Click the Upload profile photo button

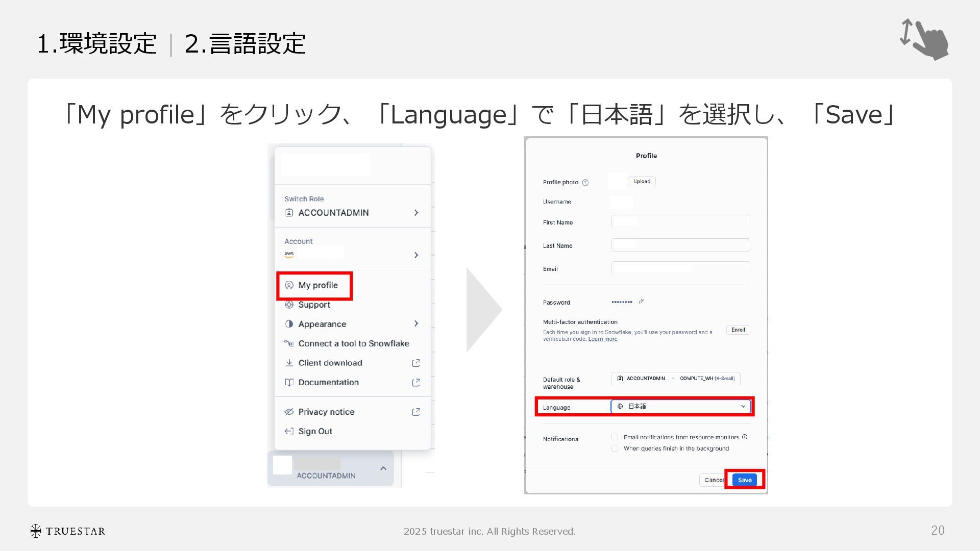tap(642, 182)
